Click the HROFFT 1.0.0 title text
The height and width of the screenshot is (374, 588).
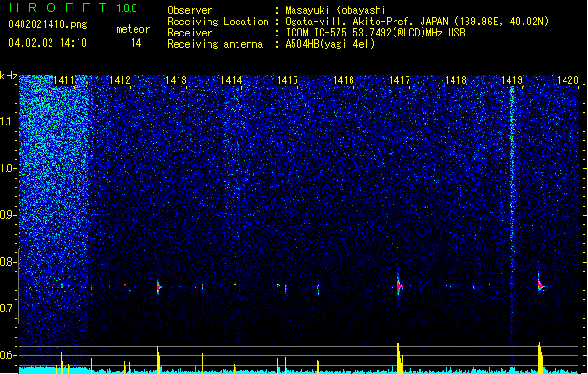coord(74,7)
